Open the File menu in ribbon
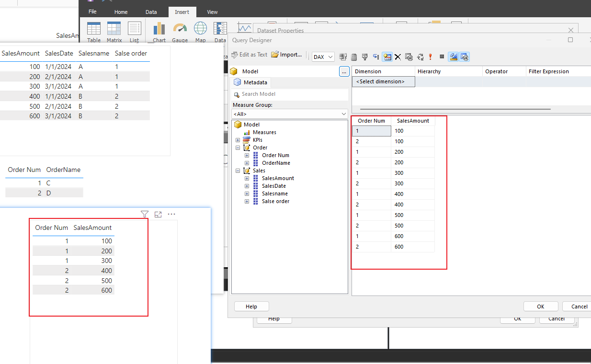591x364 pixels. click(92, 11)
